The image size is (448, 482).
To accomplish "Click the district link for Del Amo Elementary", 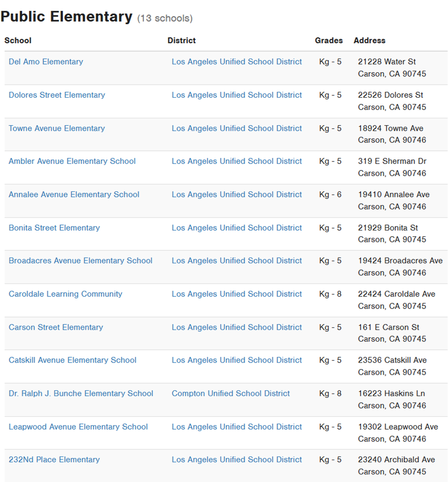I will coord(237,62).
